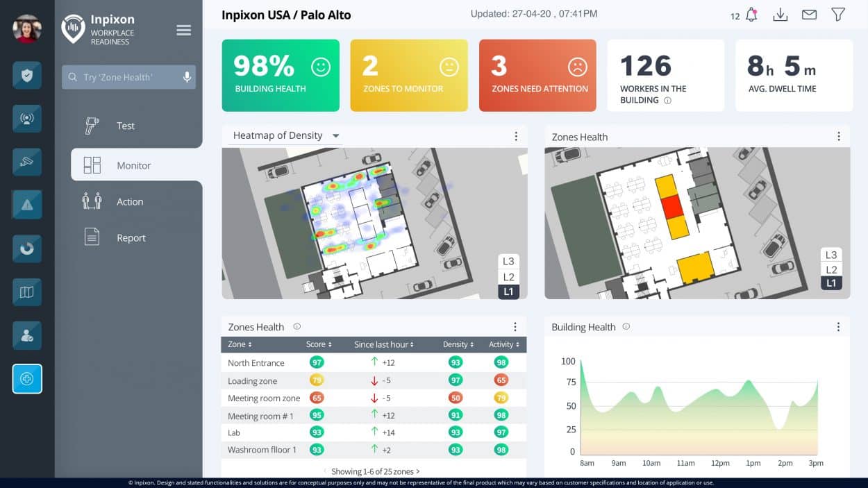Screen dimensions: 868x488
Task: Select the Loading zone row
Action: pos(374,380)
